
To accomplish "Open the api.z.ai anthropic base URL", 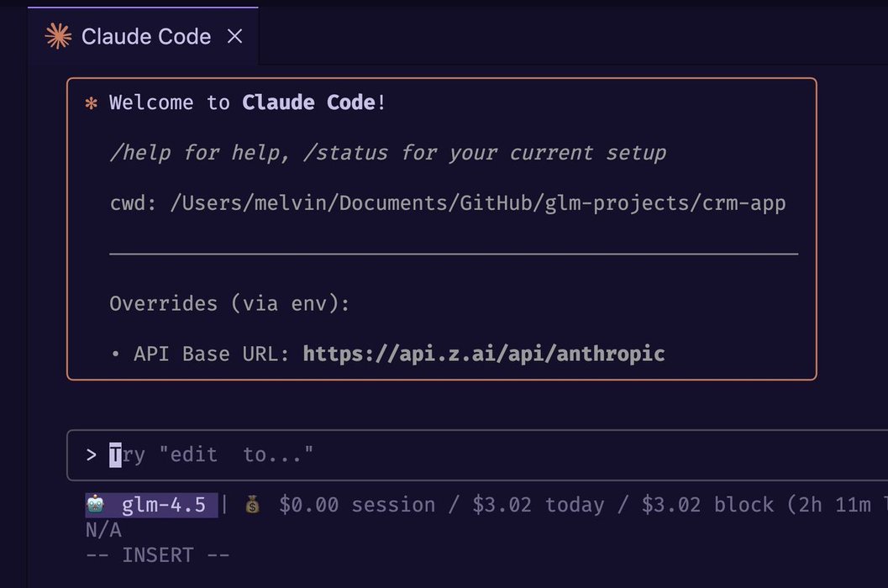I will (x=484, y=354).
